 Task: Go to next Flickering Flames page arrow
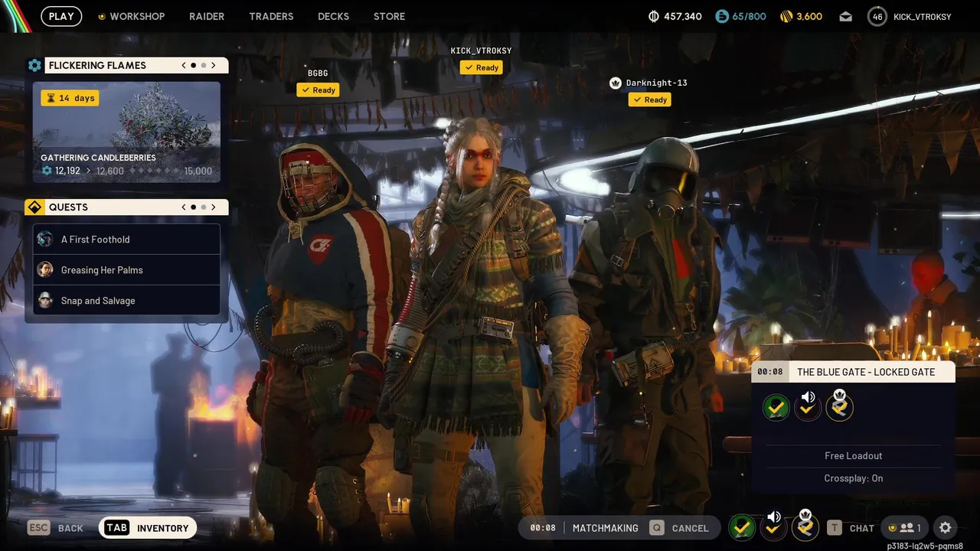[x=214, y=65]
